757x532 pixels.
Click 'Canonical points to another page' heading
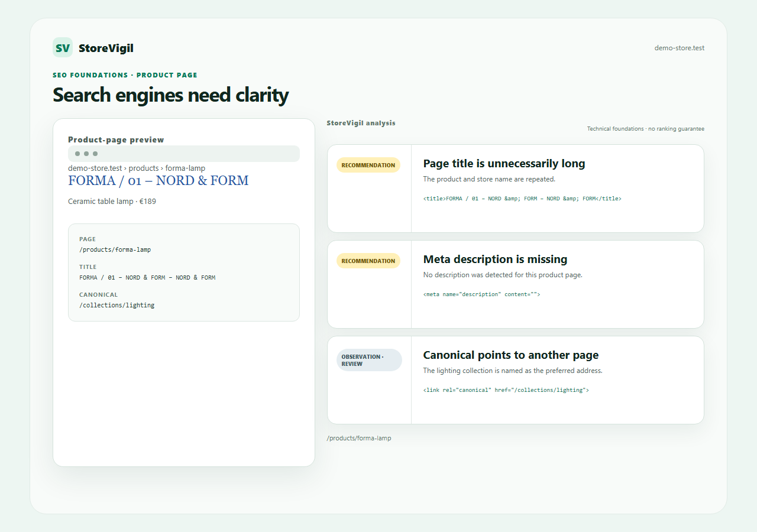511,355
